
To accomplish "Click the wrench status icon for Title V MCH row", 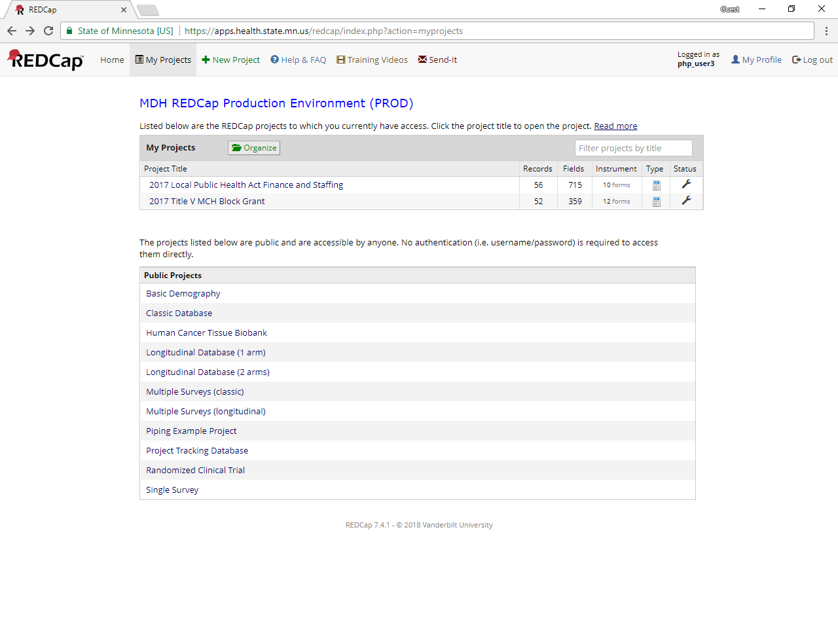I will (x=686, y=201).
